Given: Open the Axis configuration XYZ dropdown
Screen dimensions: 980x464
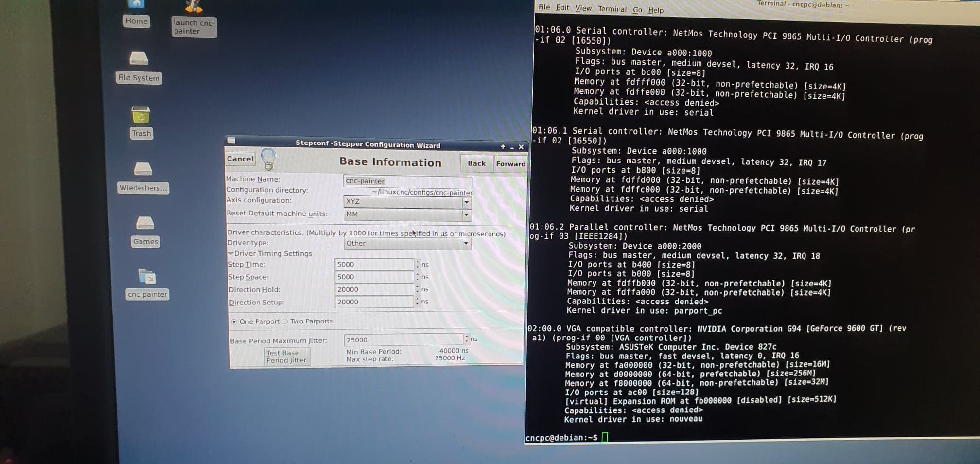Looking at the screenshot, I should tap(407, 202).
